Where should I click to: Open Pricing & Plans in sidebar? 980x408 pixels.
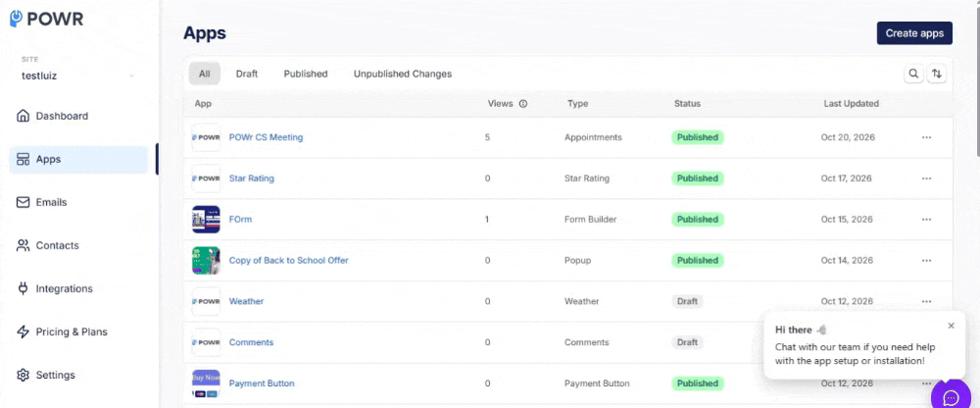coord(78,331)
